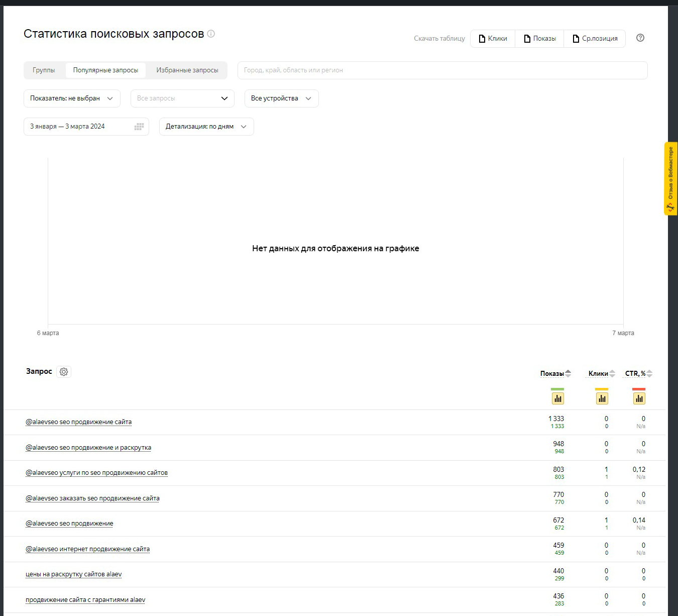Click the 459 impressions value

pos(558,546)
